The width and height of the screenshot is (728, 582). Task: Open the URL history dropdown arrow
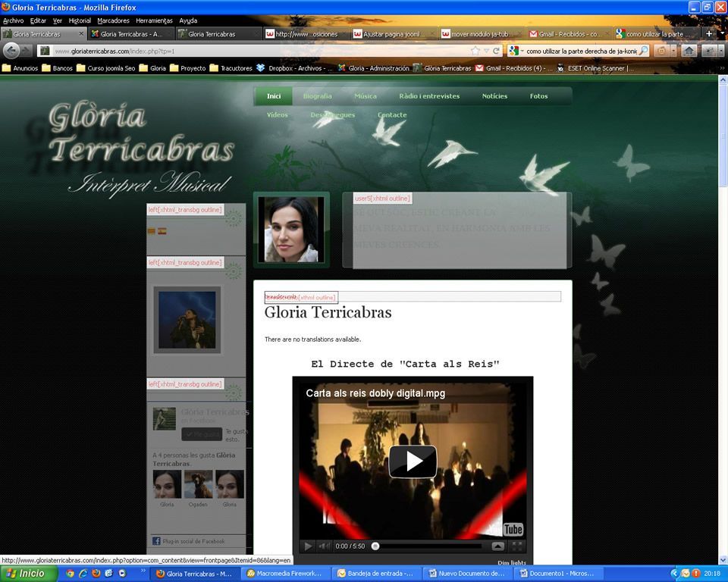486,51
